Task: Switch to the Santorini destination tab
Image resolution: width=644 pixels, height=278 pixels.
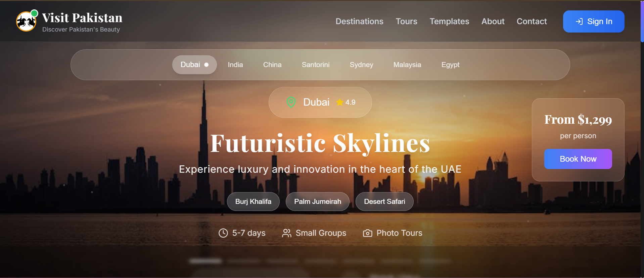Action: coord(316,65)
